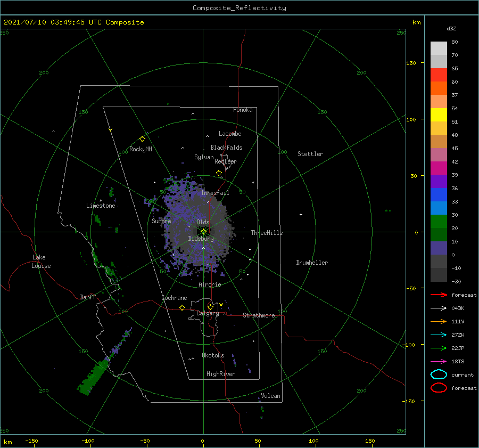Click the Drumheller label
The height and width of the screenshot is (448, 479).
point(312,263)
